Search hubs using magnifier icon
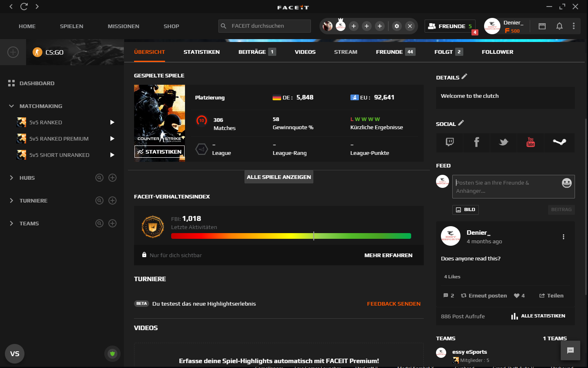 tap(99, 178)
